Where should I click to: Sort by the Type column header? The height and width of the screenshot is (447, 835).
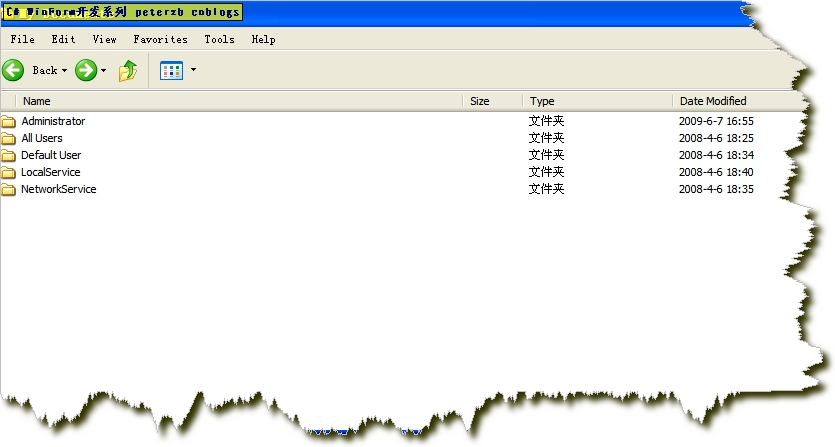click(597, 101)
